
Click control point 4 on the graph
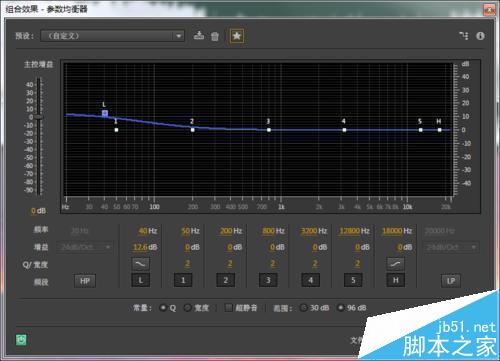[345, 130]
